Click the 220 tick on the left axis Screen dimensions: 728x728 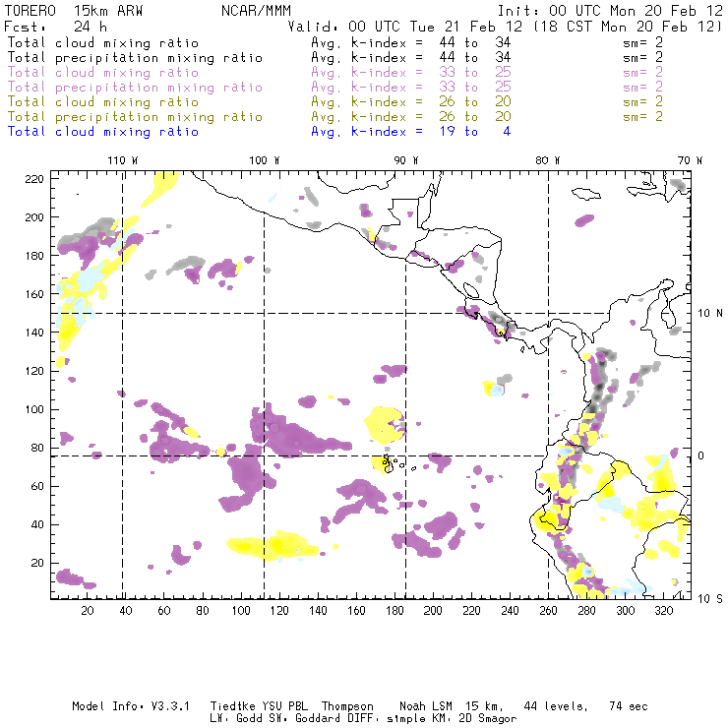click(x=35, y=178)
